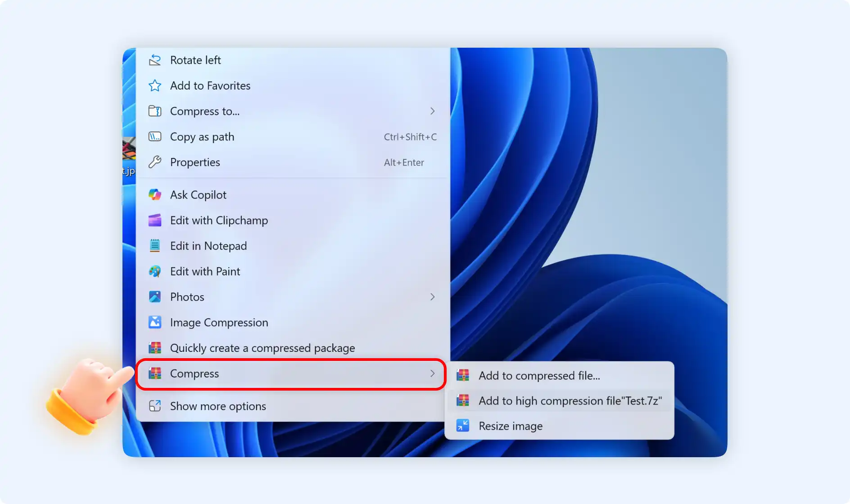This screenshot has width=850, height=504.
Task: Select Quickly create a compressed package
Action: point(293,348)
